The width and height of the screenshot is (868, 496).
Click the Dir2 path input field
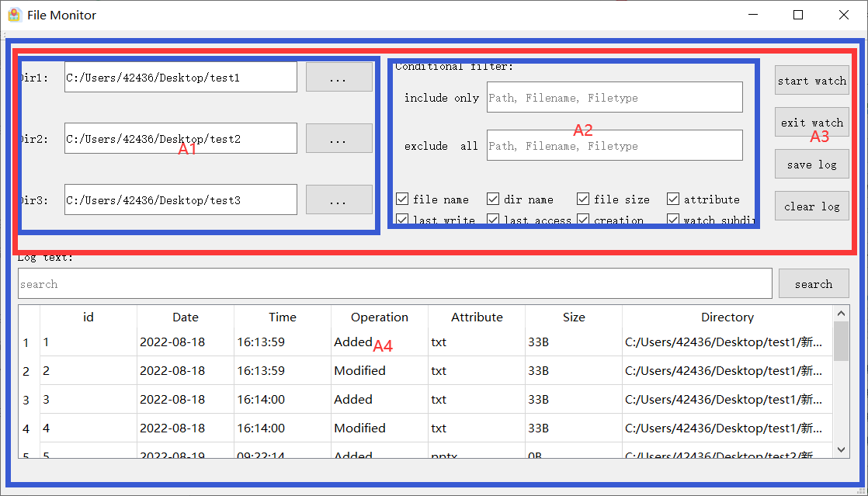(180, 138)
